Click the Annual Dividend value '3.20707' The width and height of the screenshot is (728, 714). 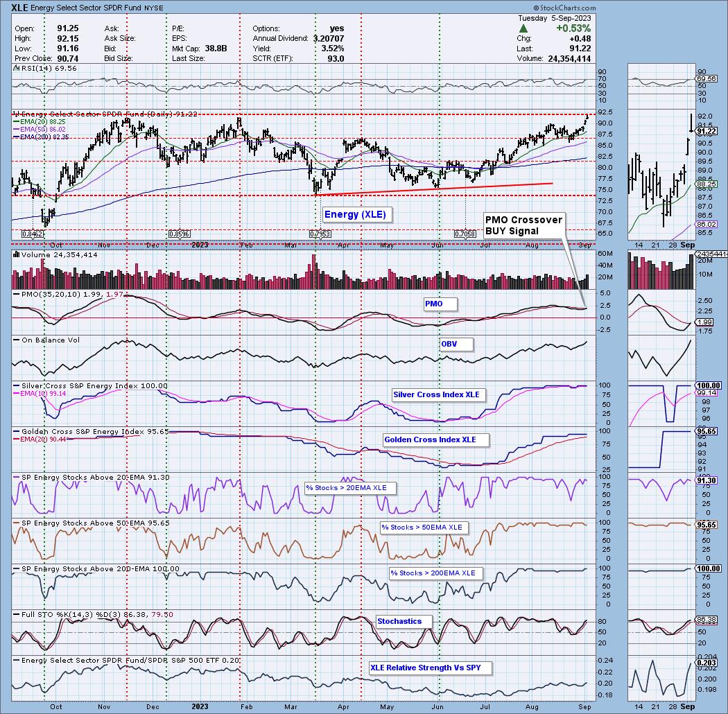329,39
